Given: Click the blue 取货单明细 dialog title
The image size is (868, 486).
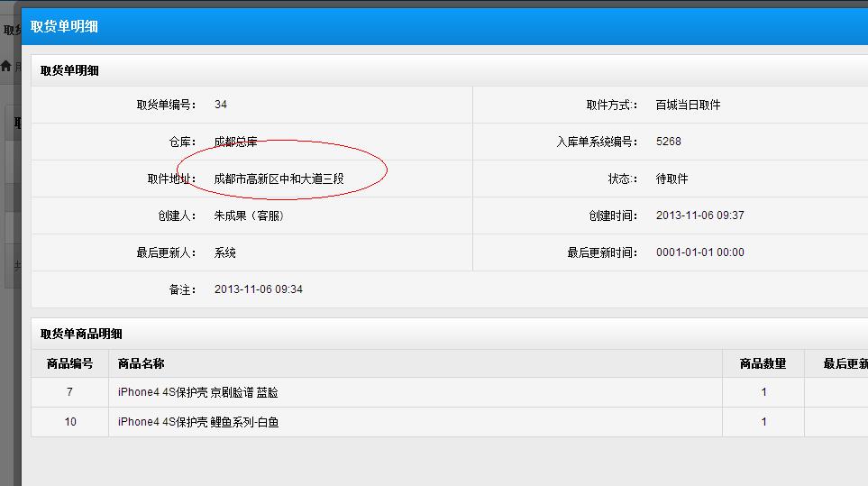Looking at the screenshot, I should pyautogui.click(x=64, y=26).
